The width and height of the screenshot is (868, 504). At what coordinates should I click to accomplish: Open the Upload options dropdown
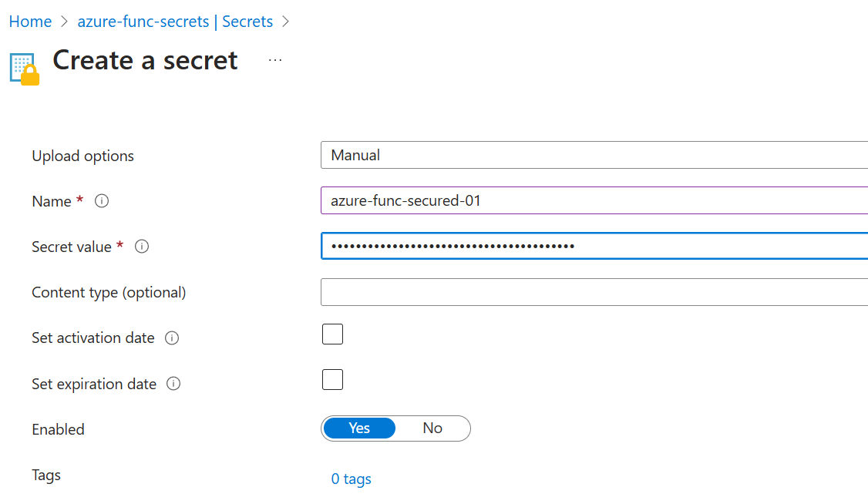pyautogui.click(x=594, y=155)
